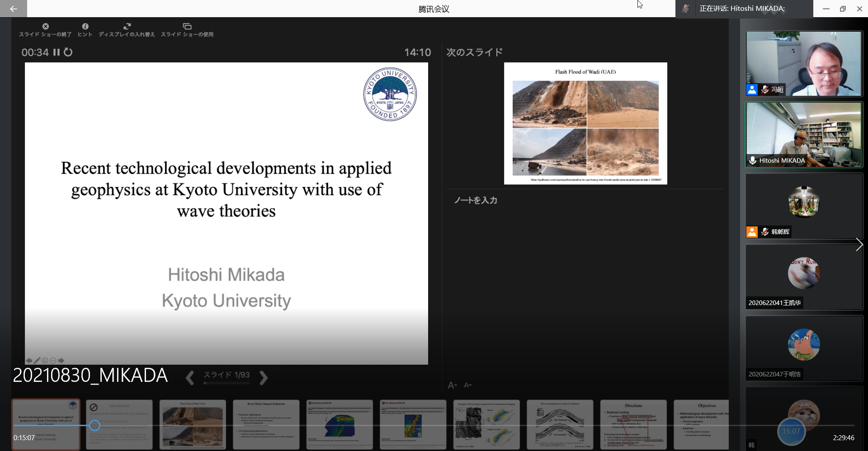Viewport: 868px width, 451px height.
Task: Click the End Slide Show (スライド ショーの終了) icon
Action: pos(46,27)
